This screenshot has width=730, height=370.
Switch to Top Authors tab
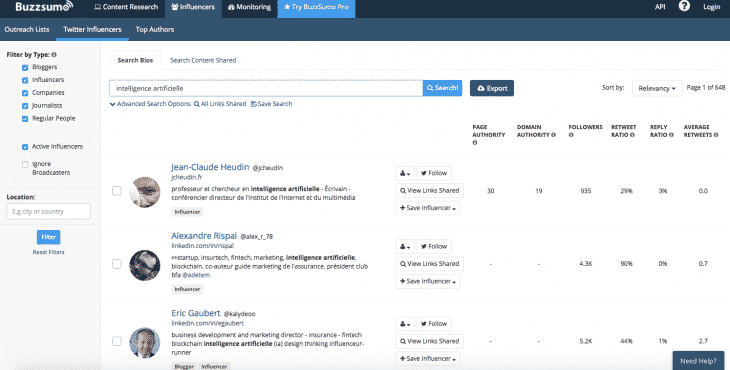[x=155, y=29]
